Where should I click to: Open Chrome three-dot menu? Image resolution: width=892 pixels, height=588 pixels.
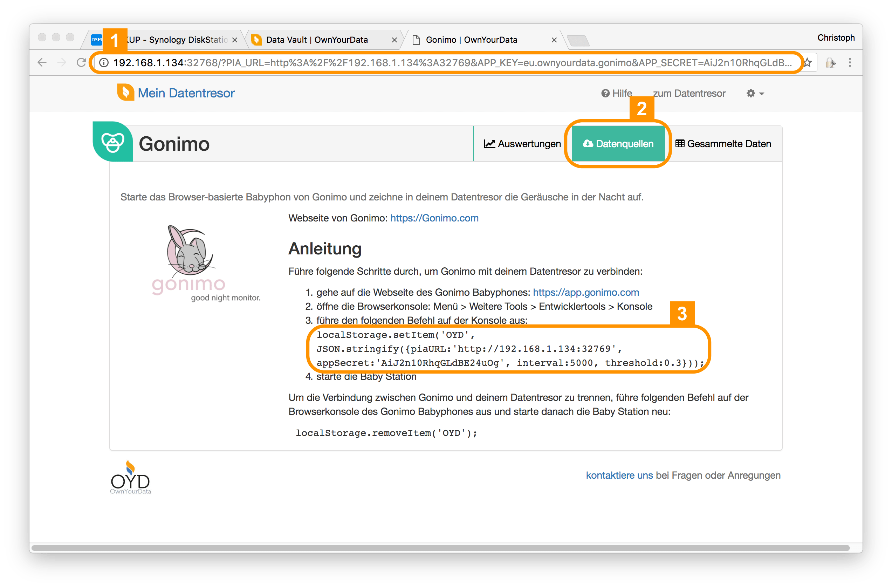pyautogui.click(x=850, y=62)
